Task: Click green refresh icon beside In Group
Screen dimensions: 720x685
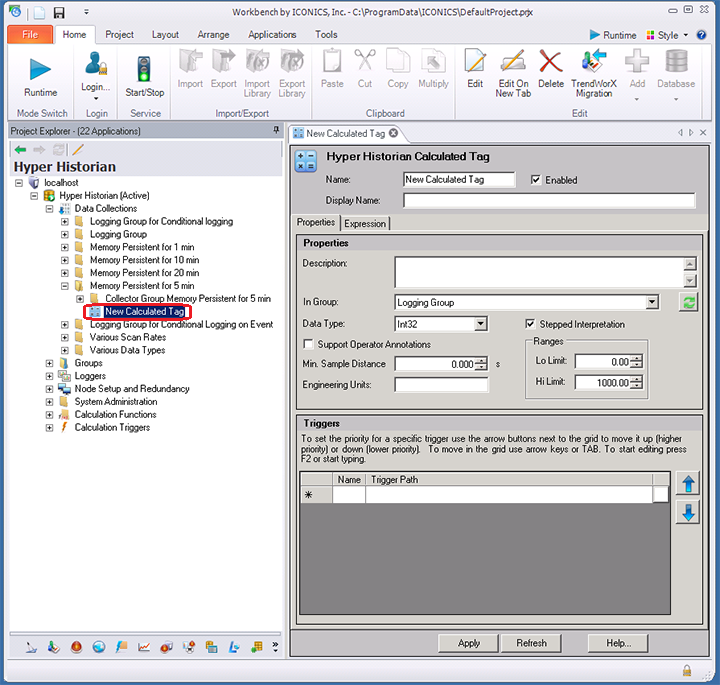Action: 688,302
